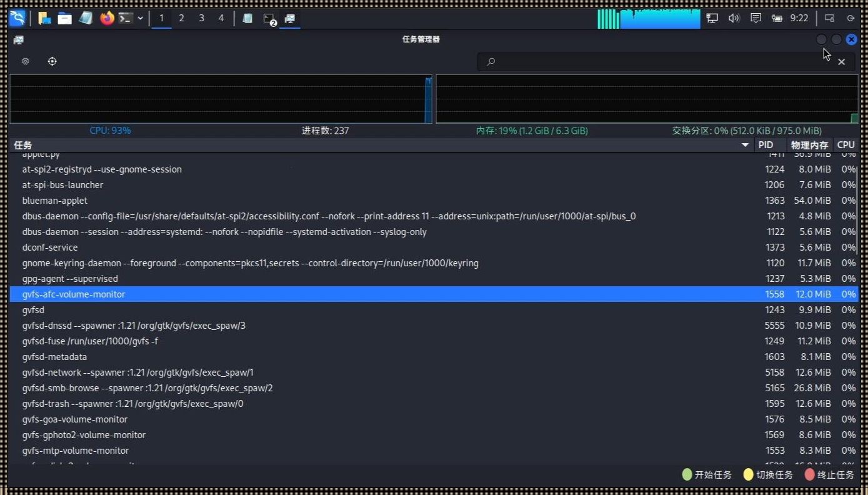Select the gvfsd-trash process row
This screenshot has width=868, height=495.
(x=434, y=404)
